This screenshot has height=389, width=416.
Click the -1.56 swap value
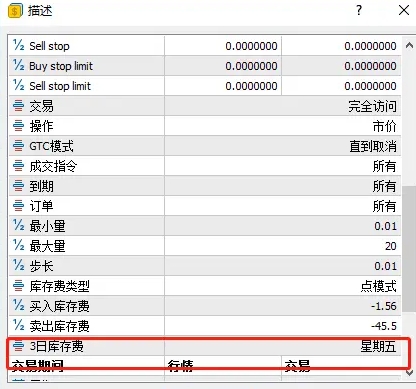click(384, 306)
